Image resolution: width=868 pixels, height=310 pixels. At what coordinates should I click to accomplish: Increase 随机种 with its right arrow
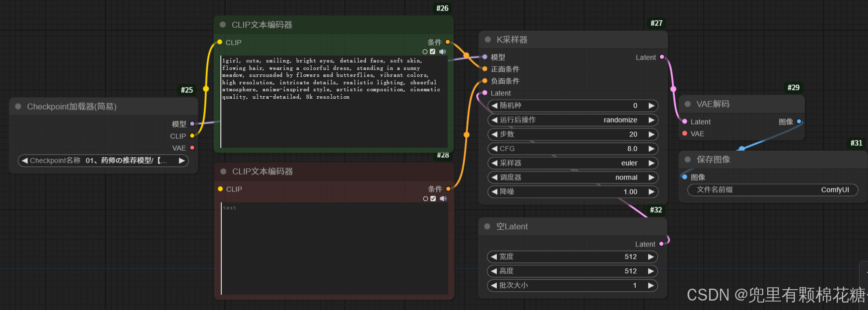tap(652, 106)
